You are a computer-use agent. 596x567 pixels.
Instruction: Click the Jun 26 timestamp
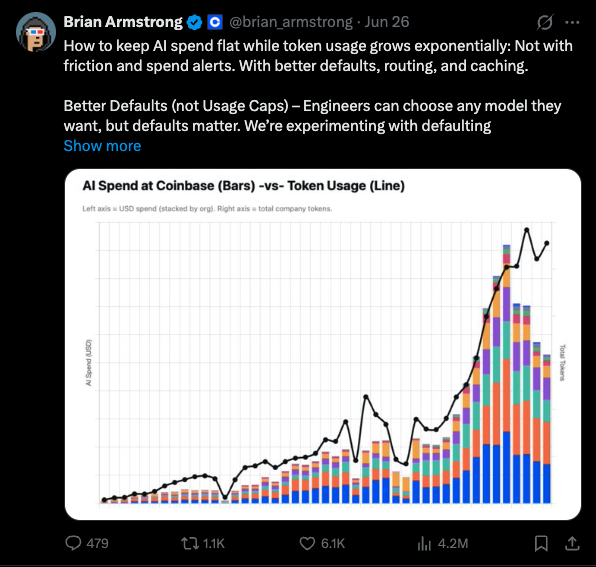click(387, 22)
